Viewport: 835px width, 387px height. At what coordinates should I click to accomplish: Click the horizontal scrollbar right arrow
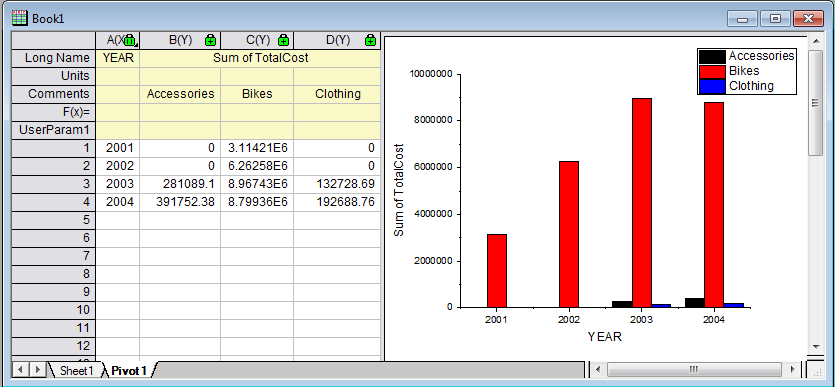coord(792,369)
